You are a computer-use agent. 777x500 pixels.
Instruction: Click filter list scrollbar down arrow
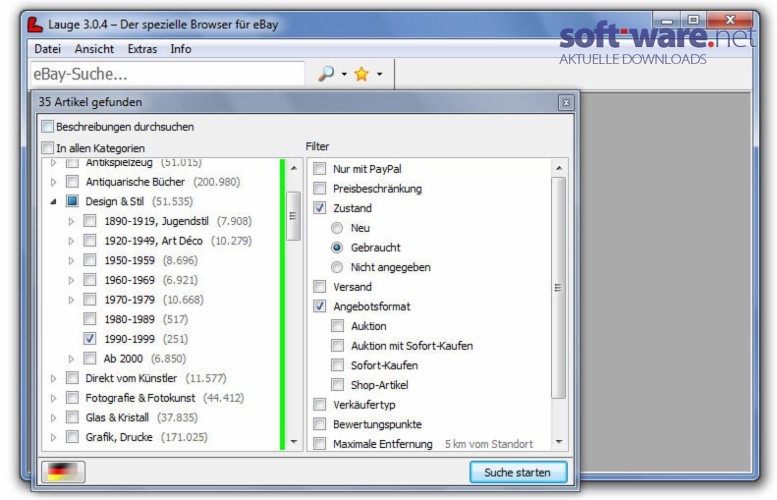(559, 441)
